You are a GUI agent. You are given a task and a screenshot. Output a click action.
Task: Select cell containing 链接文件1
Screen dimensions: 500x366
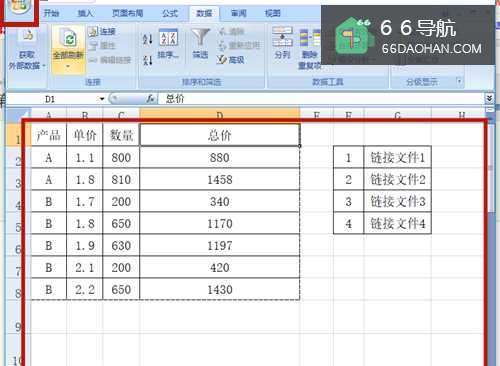(398, 158)
